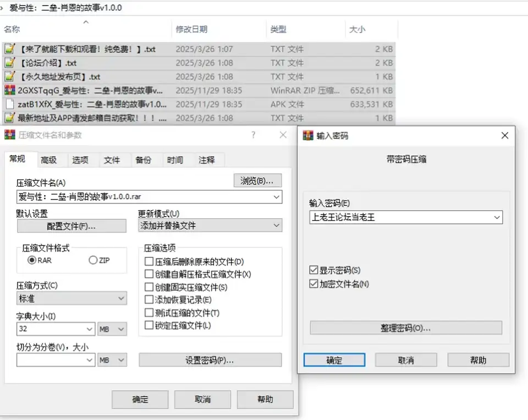Click the date cell 2025/3/26 1:07

pos(204,49)
